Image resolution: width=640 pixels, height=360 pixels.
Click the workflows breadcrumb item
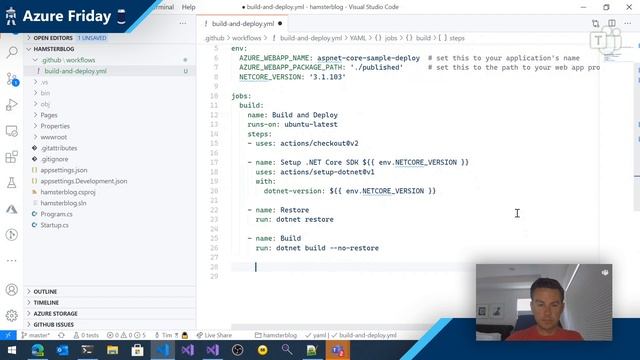[247, 38]
